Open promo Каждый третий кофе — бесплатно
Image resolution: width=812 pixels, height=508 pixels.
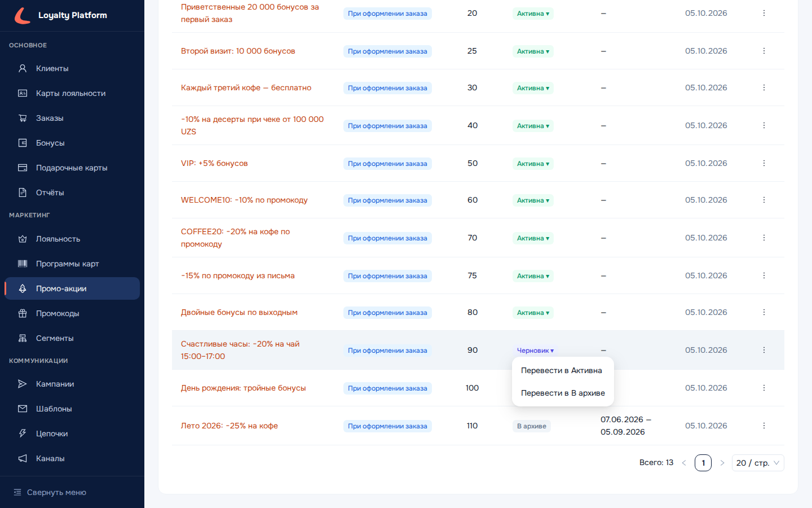point(246,87)
